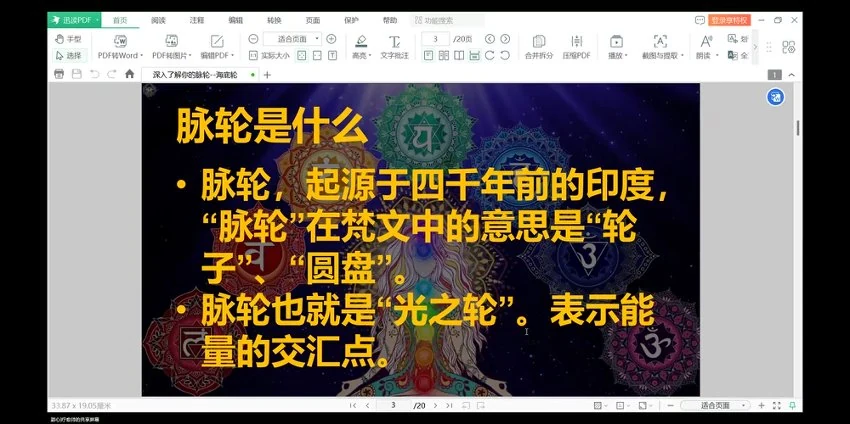
Task: Click the 功能搜索 search box
Action: pyautogui.click(x=447, y=20)
